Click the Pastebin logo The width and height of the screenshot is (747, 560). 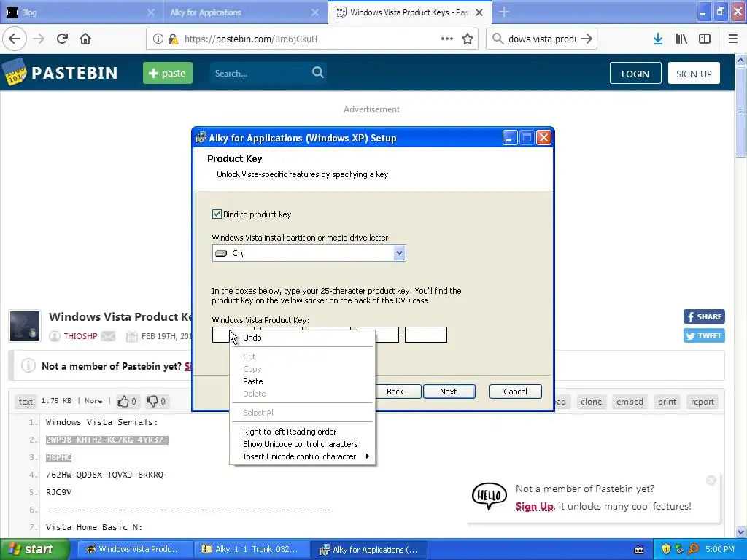[x=60, y=72]
